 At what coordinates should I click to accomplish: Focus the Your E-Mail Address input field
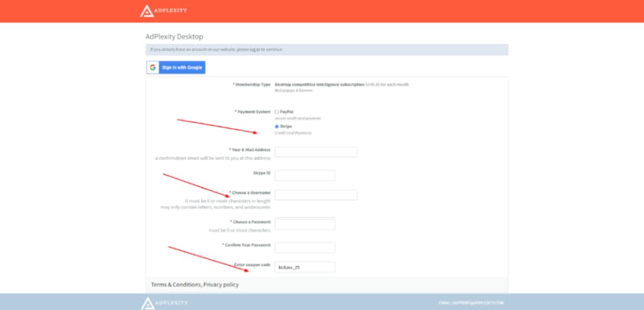(316, 152)
